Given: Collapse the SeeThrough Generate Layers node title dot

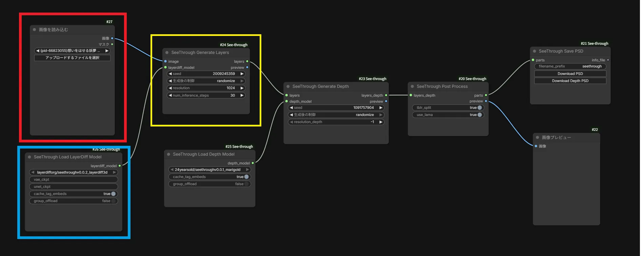Looking at the screenshot, I should click(x=167, y=53).
